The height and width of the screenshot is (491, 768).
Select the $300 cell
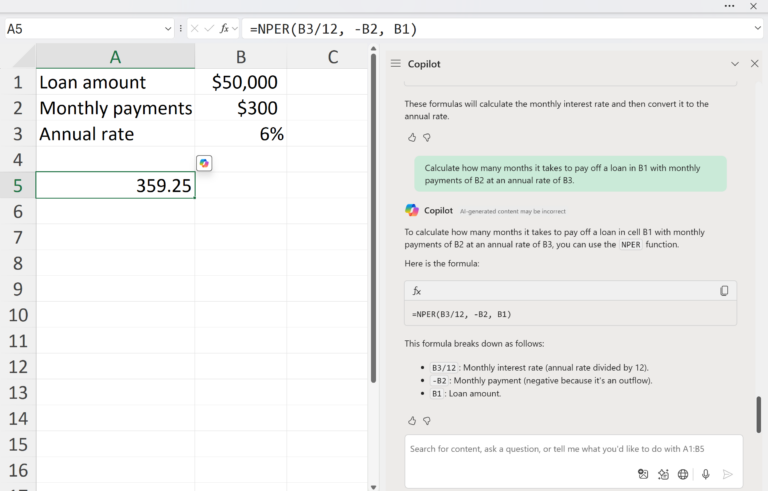[240, 108]
